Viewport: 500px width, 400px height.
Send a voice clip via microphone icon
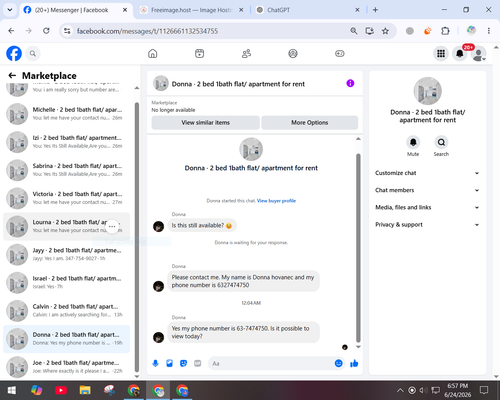point(156,363)
